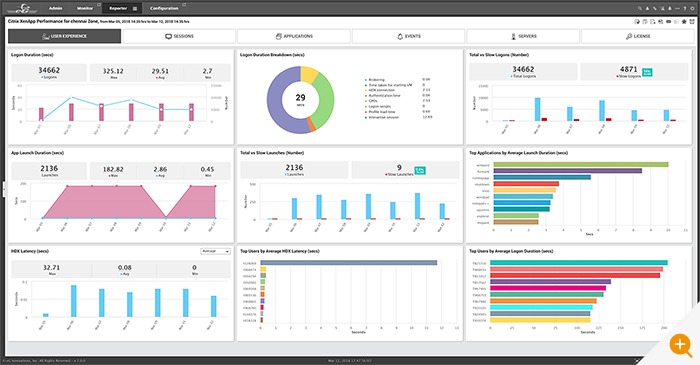Click the orange zoom plus button
700x365 pixels.
coord(680,344)
